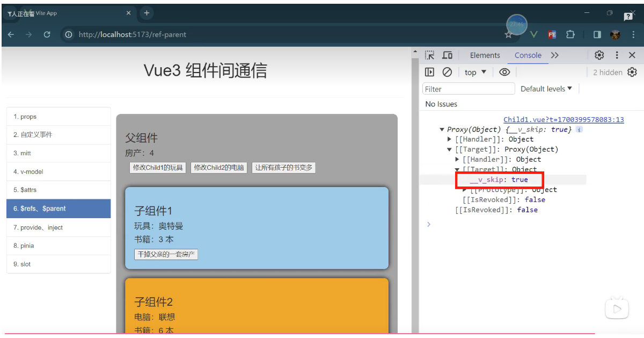Expand the nested [[Handler]]: Object
Viewport: 644px width, 338px height.
457,160
